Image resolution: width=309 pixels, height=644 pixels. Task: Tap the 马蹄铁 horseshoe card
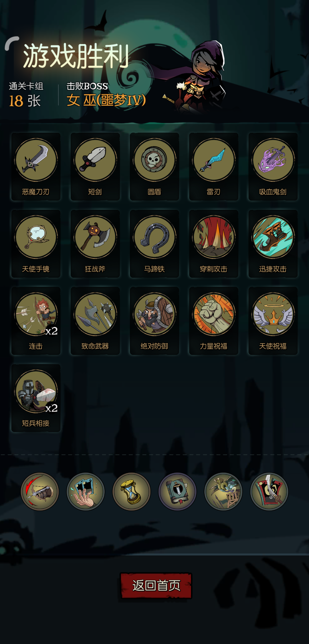click(154, 244)
